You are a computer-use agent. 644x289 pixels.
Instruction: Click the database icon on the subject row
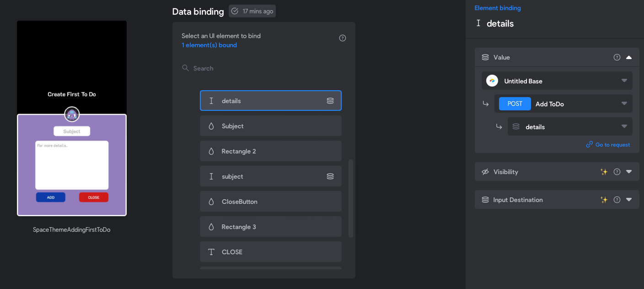point(330,176)
